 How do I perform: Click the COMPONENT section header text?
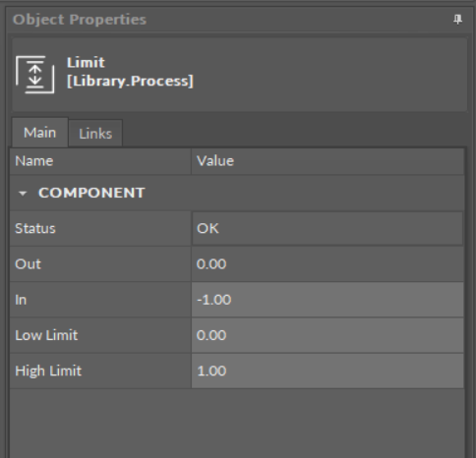[x=91, y=193]
